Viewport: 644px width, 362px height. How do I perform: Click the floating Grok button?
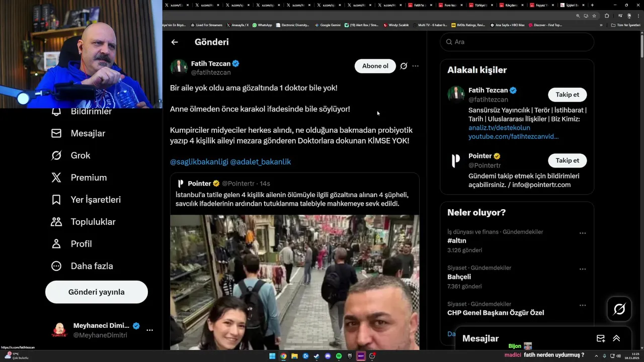click(619, 309)
